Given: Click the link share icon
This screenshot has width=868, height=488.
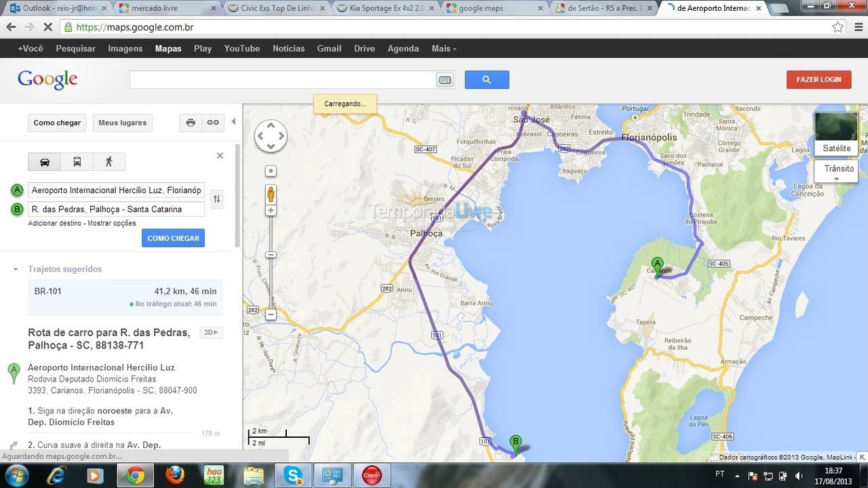Looking at the screenshot, I should click(x=213, y=123).
